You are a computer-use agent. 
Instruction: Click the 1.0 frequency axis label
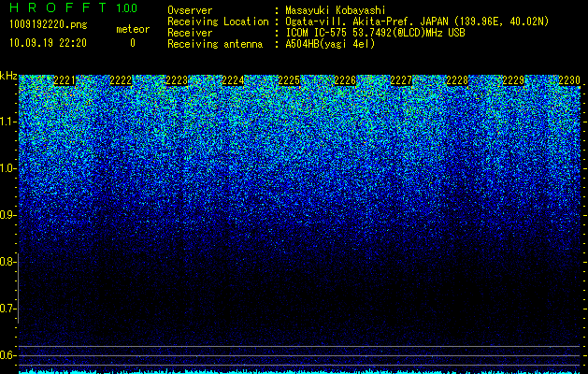pyautogui.click(x=7, y=168)
